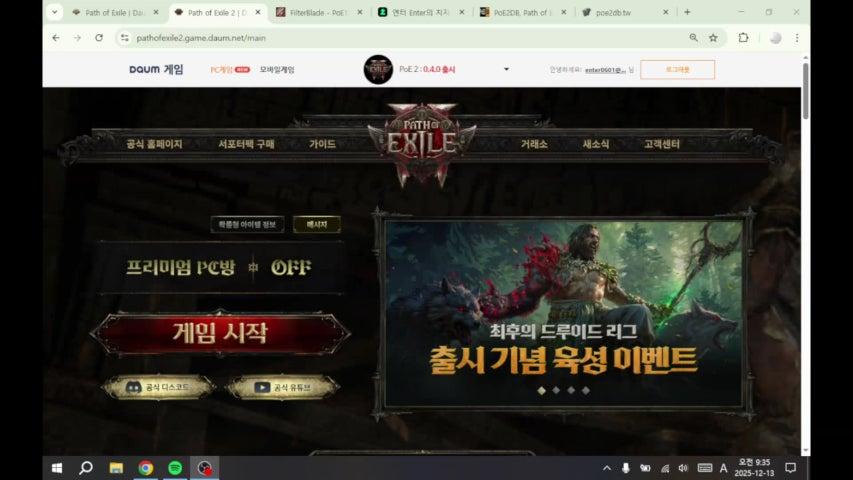
Task: Select the third banner slide indicator
Action: click(x=571, y=390)
